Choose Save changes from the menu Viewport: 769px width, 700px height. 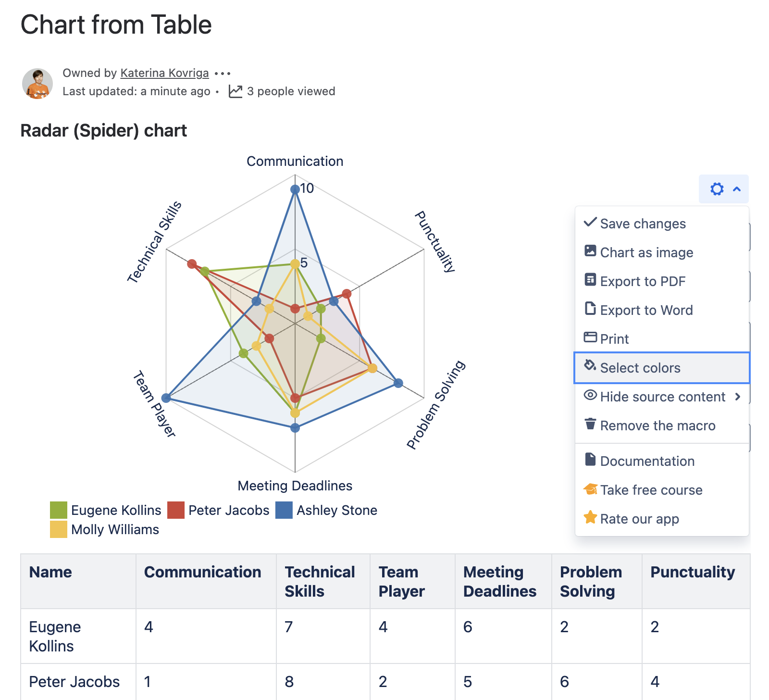[x=643, y=224]
